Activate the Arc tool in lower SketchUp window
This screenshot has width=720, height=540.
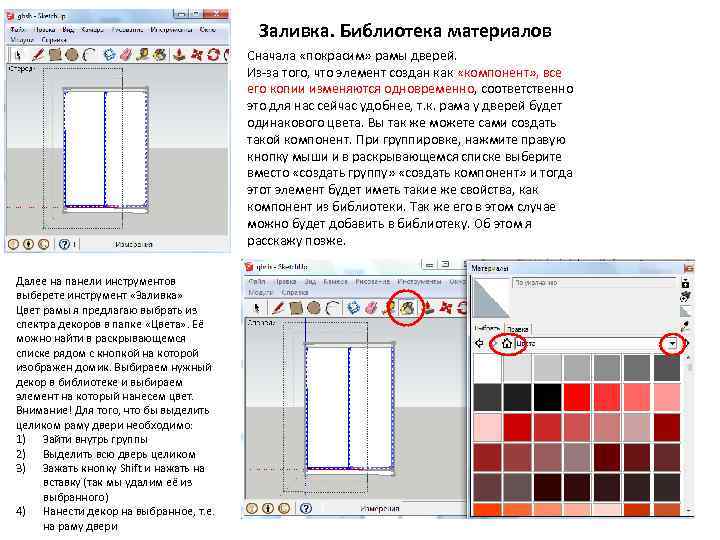331,307
